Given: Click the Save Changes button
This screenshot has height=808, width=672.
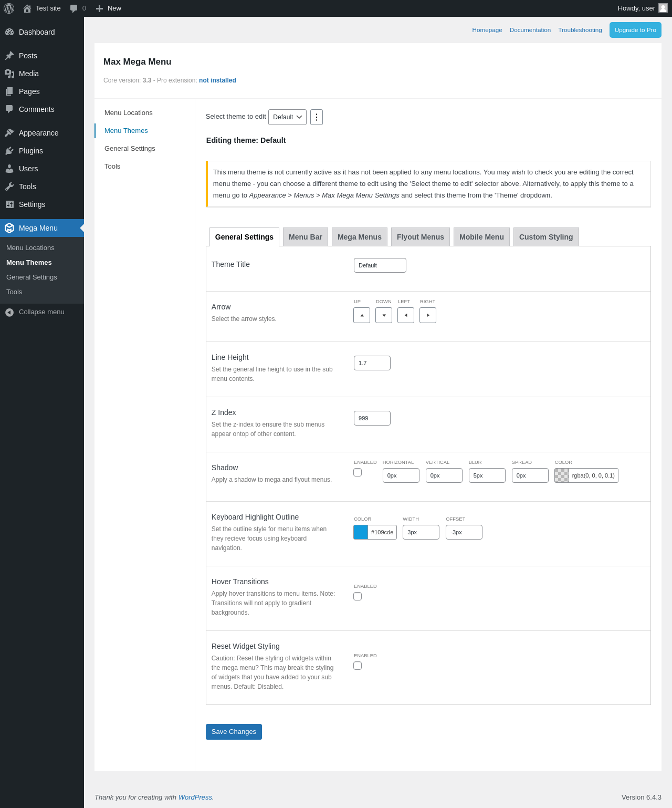Looking at the screenshot, I should tap(234, 732).
